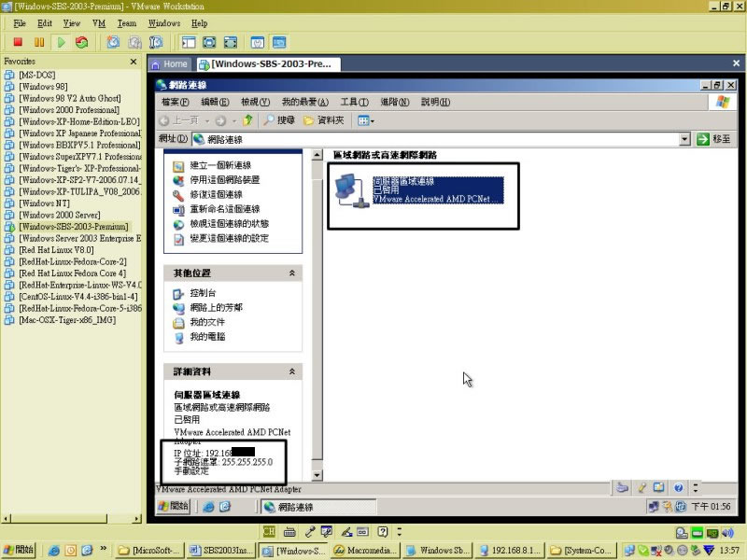This screenshot has width=747, height=560.
Task: Open the VMware Team menu
Action: (127, 23)
